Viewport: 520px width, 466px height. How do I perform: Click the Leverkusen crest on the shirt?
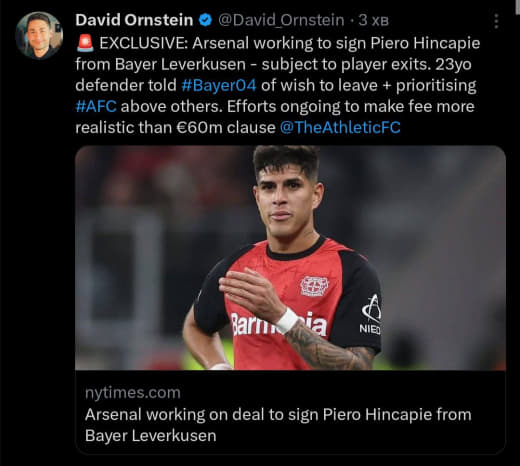tap(314, 286)
